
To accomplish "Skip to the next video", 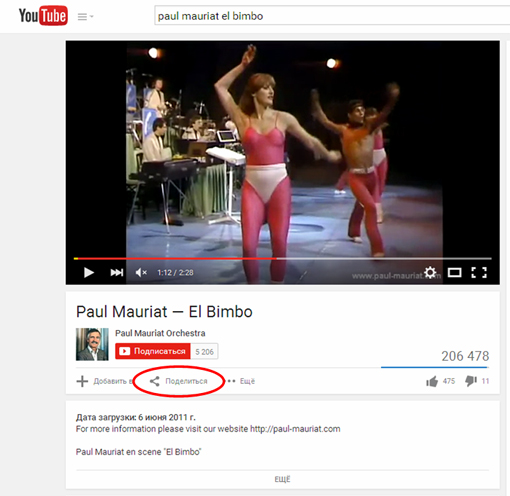I will click(x=117, y=273).
